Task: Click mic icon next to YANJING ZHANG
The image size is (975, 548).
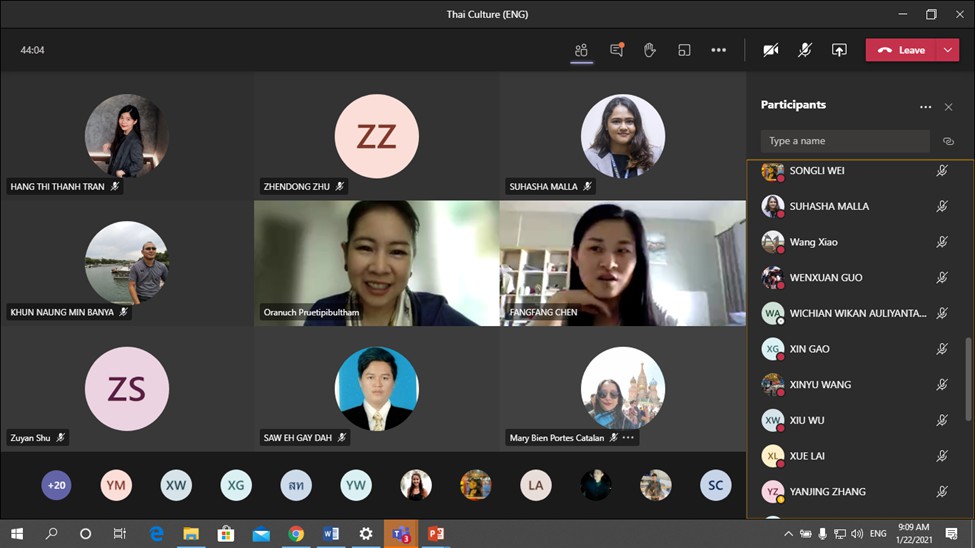Action: click(942, 491)
